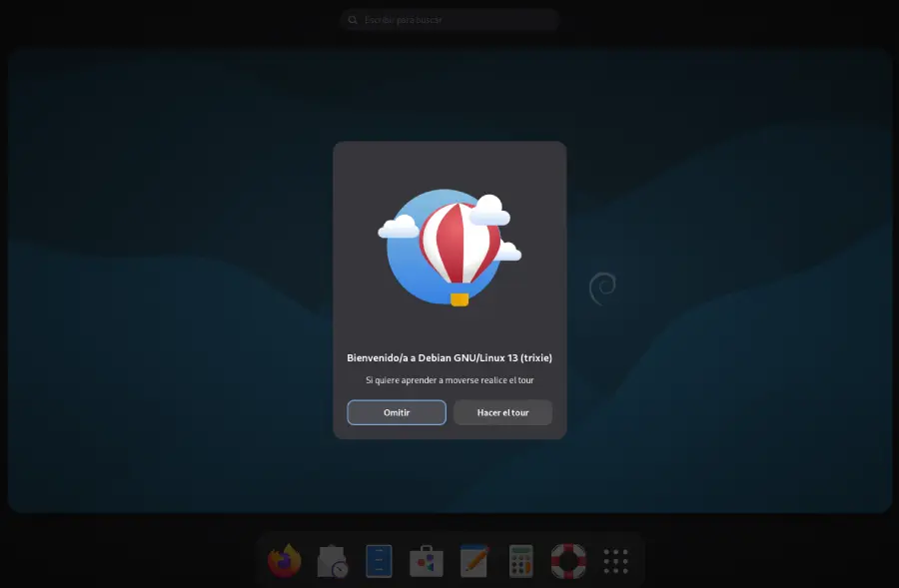Click the 'Bienvenido/a a Debian' heading text
This screenshot has width=899, height=588.
point(449,357)
